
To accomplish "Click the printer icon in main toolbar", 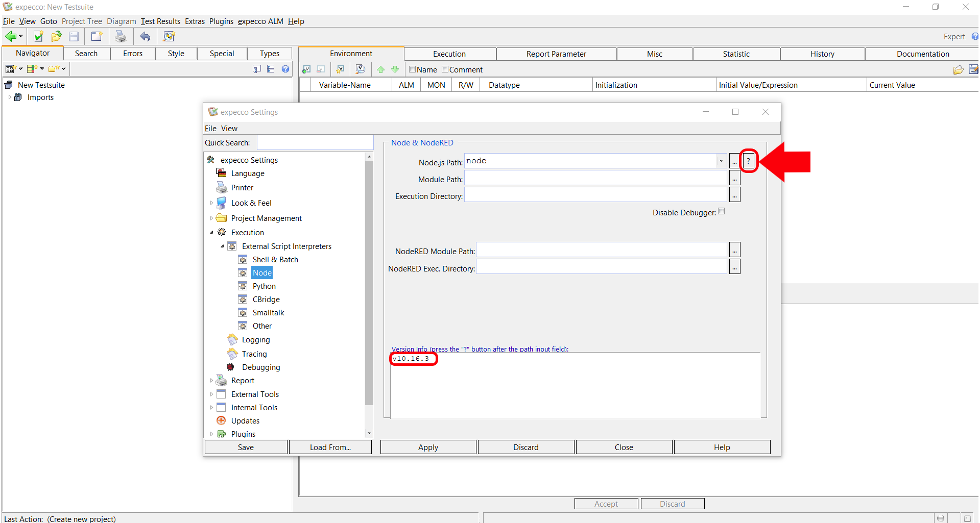I will tap(121, 36).
